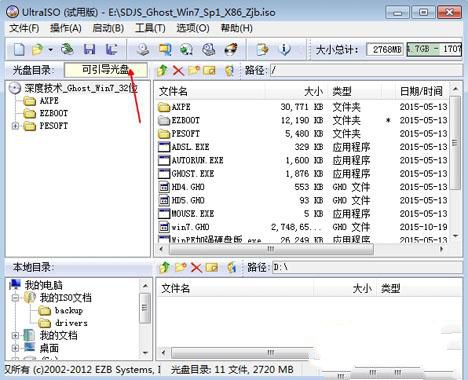Click the Open CD/DVD drive icon

(143, 50)
